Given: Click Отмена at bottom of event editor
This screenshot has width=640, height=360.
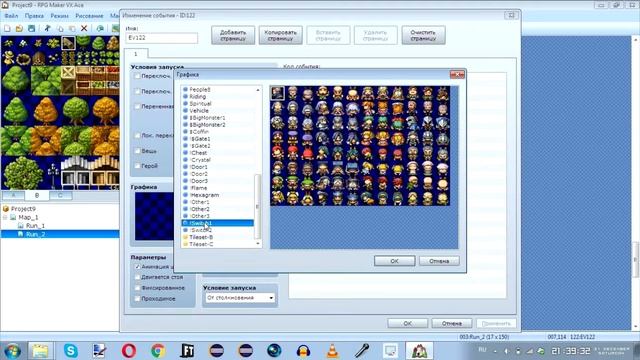Looking at the screenshot, I should click(x=452, y=323).
